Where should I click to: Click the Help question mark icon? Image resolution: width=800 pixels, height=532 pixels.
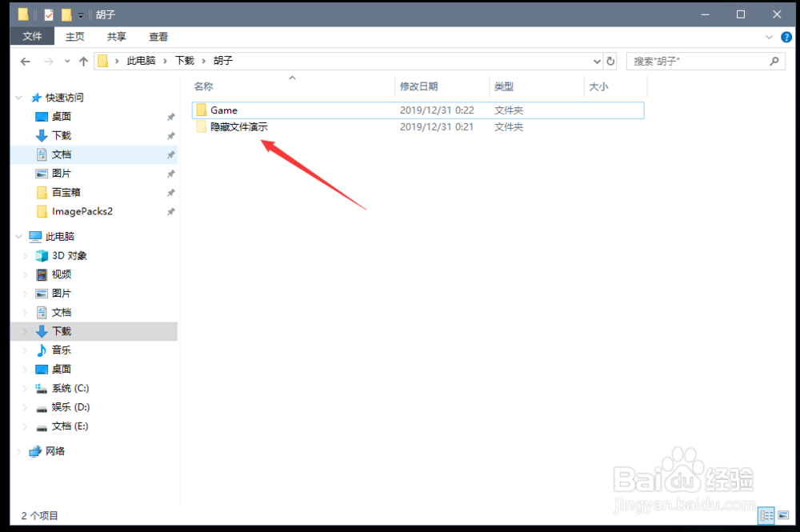pyautogui.click(x=786, y=36)
